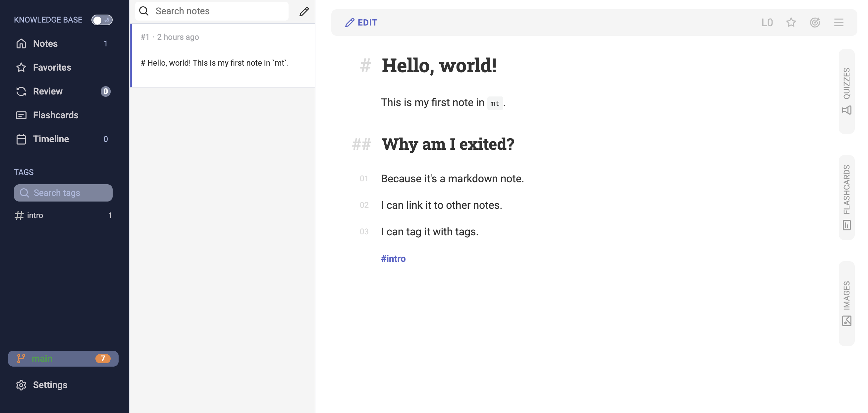Click the new note pencil icon
The height and width of the screenshot is (413, 868).
pyautogui.click(x=304, y=12)
